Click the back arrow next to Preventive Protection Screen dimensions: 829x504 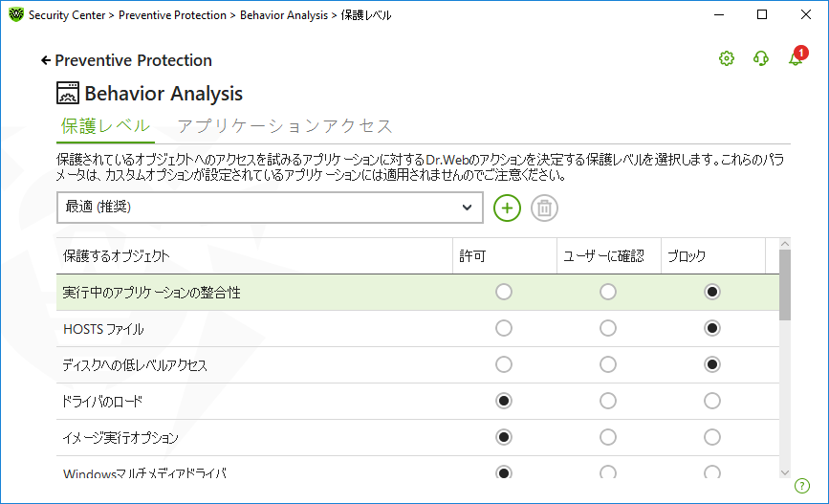coord(46,61)
